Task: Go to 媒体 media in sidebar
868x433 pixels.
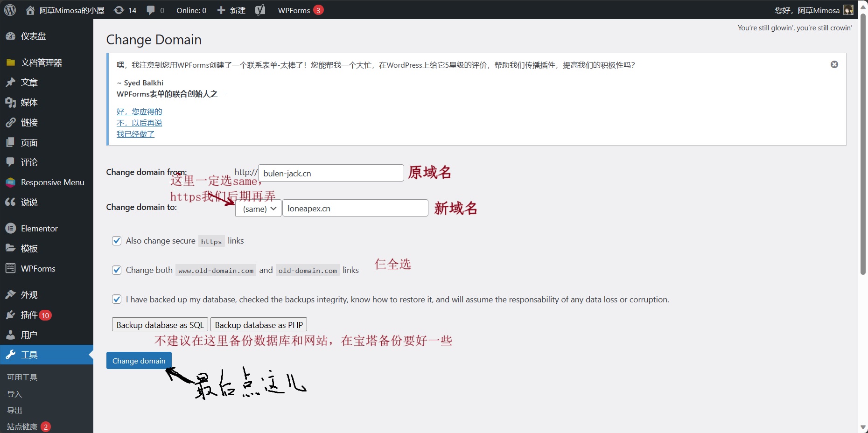Action: click(x=29, y=103)
